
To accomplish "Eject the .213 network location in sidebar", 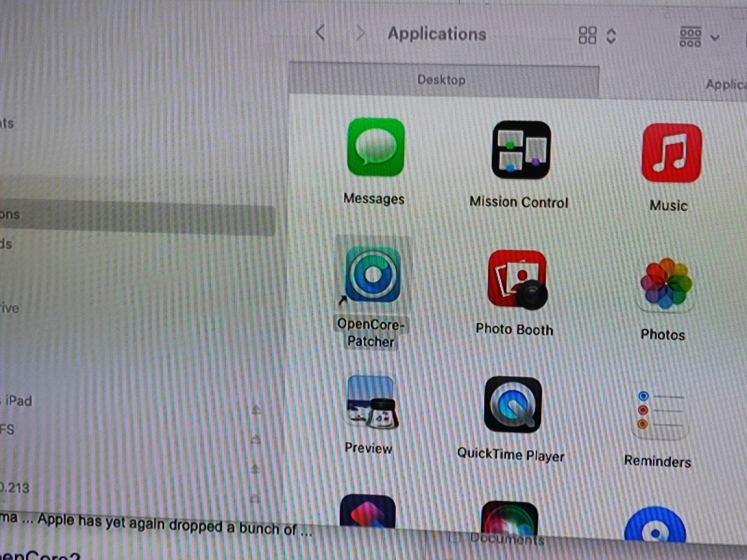I will 255,498.
